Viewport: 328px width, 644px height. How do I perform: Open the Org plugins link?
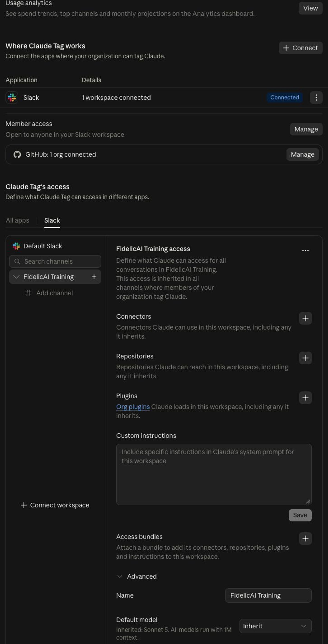tap(133, 407)
